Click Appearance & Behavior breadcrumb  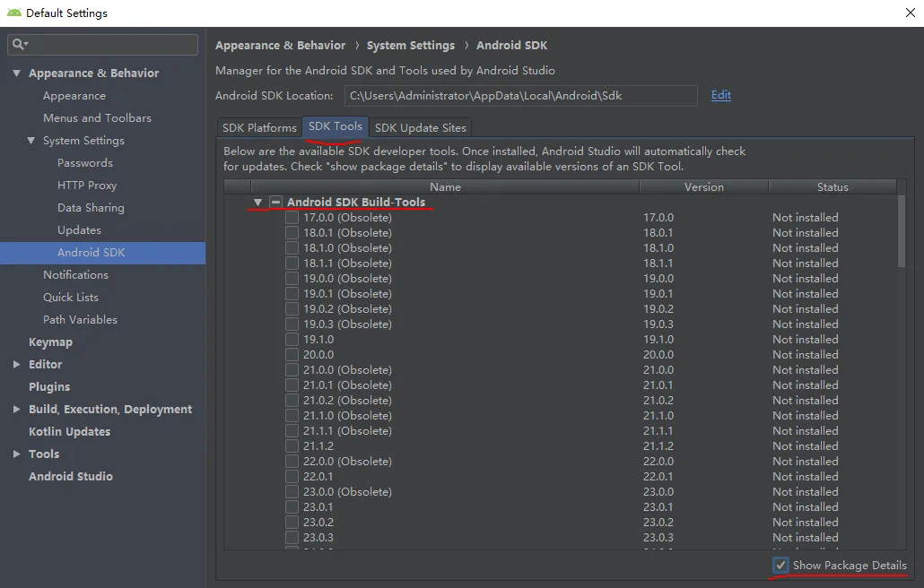(281, 46)
